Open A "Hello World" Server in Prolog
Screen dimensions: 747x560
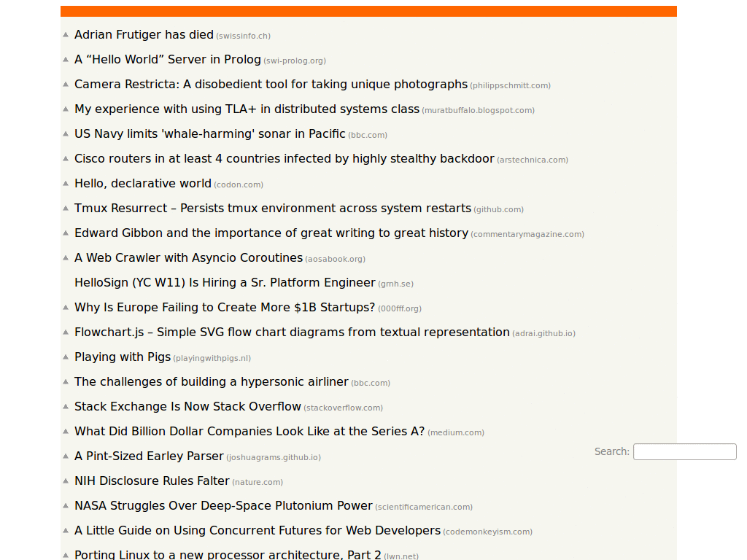coord(168,60)
